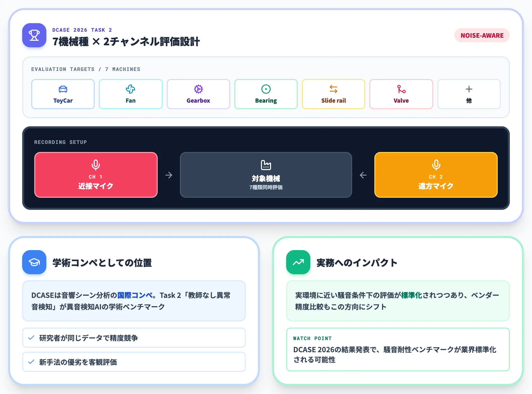Select the Fan machine card

[130, 94]
